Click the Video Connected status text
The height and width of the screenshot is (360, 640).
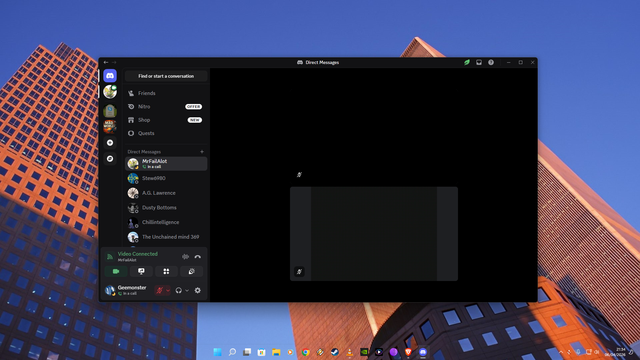point(138,254)
